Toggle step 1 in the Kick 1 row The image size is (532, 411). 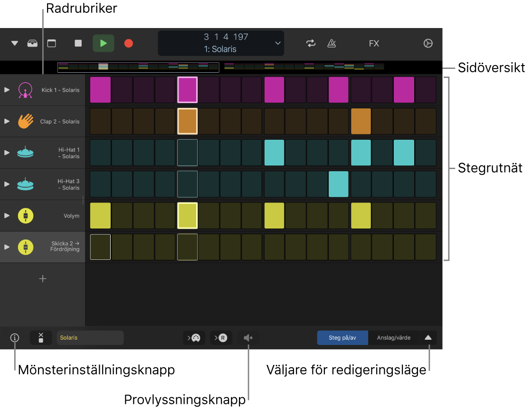pyautogui.click(x=100, y=90)
